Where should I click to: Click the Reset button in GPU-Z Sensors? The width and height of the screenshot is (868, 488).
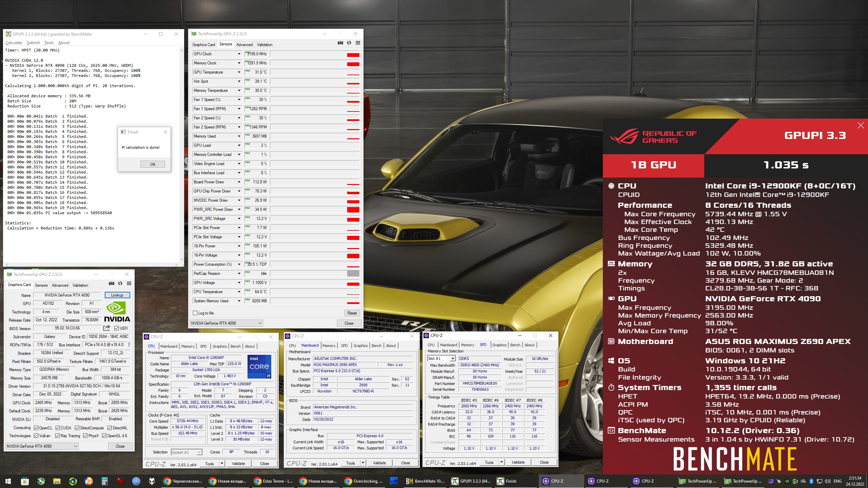pyautogui.click(x=352, y=313)
